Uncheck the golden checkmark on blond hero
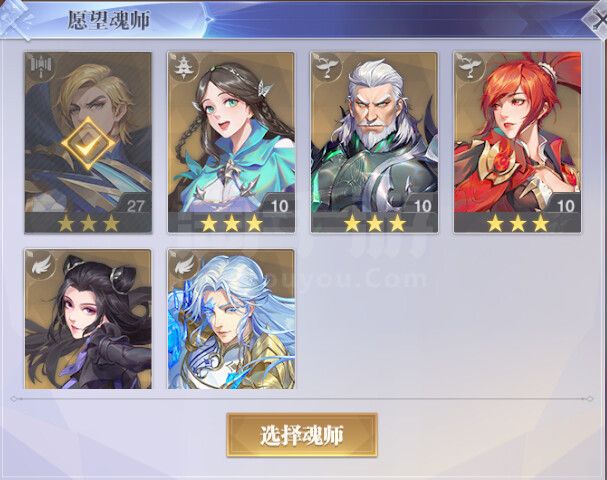The width and height of the screenshot is (607, 480). coord(88,144)
